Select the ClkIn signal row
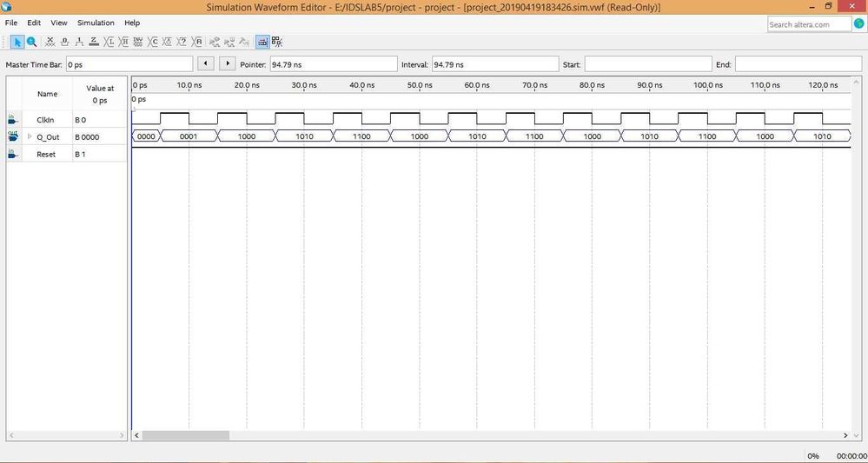The height and width of the screenshot is (463, 868). (66, 120)
